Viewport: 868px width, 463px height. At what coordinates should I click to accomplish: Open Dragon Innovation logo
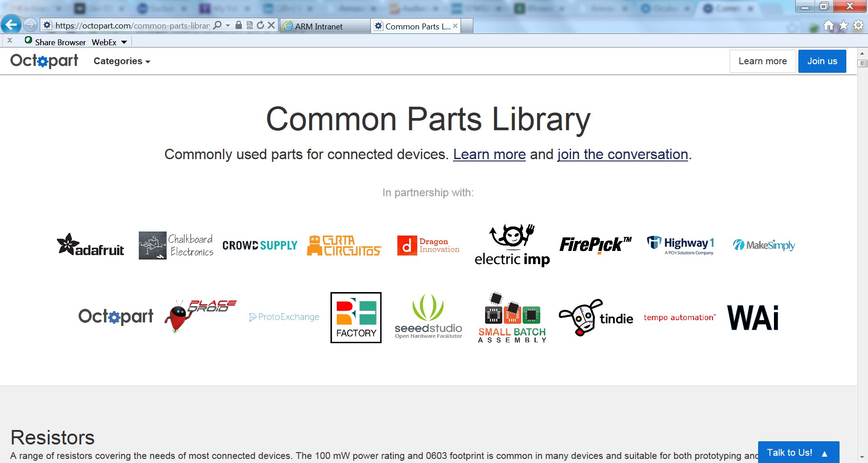428,246
